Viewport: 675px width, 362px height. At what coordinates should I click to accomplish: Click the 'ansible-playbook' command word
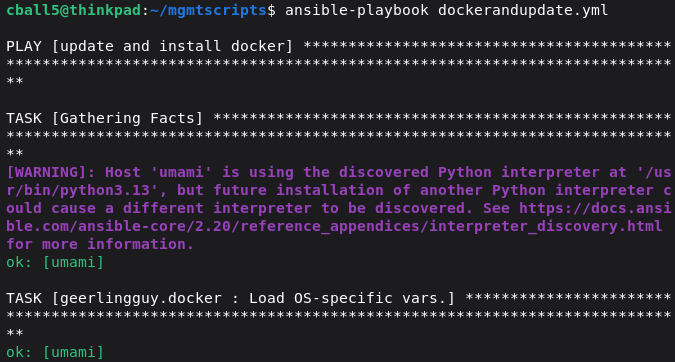point(357,10)
